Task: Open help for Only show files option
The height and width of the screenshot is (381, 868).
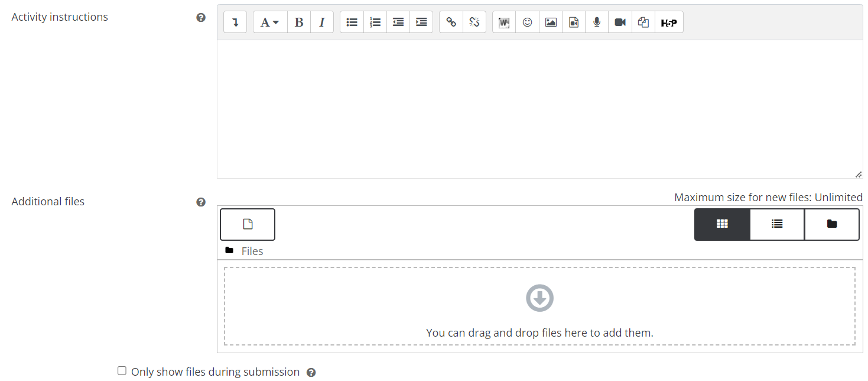Action: pyautogui.click(x=311, y=373)
